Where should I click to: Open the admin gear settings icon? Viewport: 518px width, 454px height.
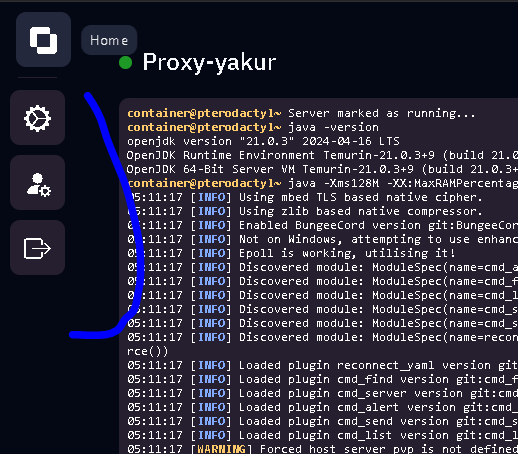37,118
